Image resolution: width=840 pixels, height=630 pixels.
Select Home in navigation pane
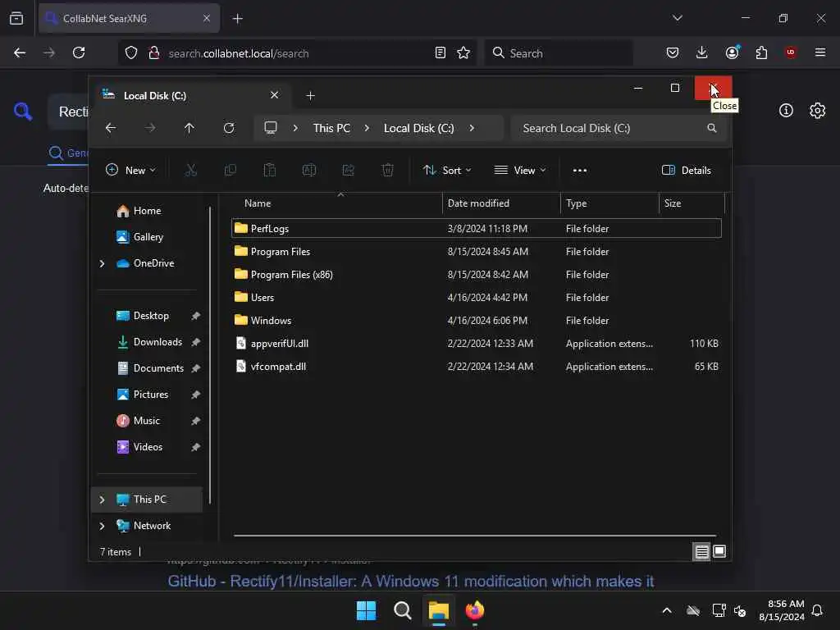pos(146,211)
